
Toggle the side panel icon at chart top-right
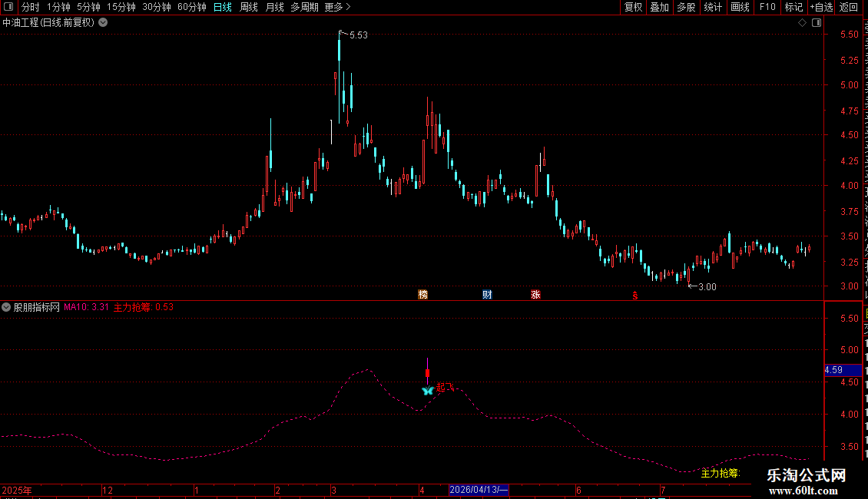tap(817, 23)
